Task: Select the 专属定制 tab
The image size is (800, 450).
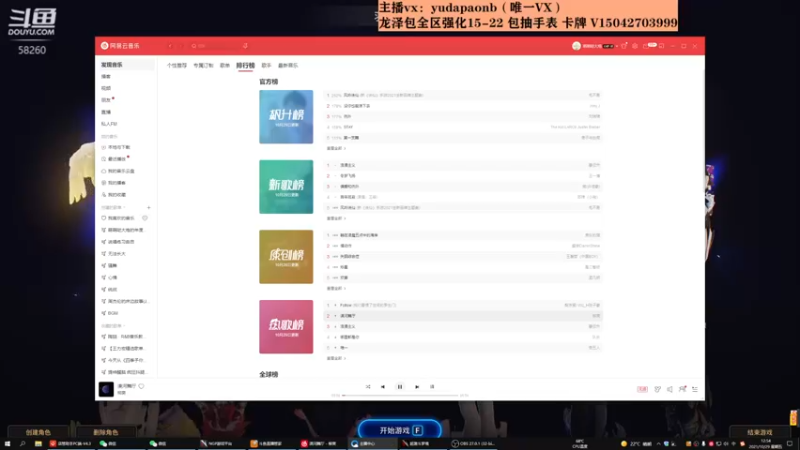Action: coord(203,65)
